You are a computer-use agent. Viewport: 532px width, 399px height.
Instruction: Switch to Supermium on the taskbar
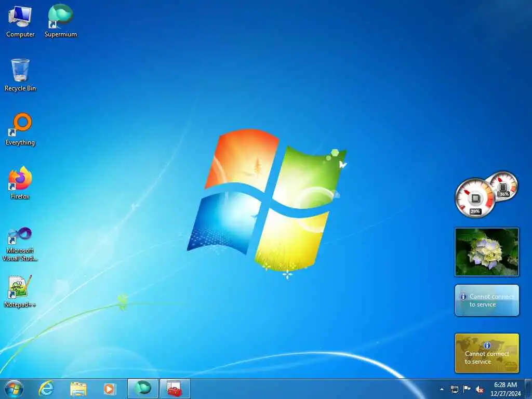coord(143,389)
